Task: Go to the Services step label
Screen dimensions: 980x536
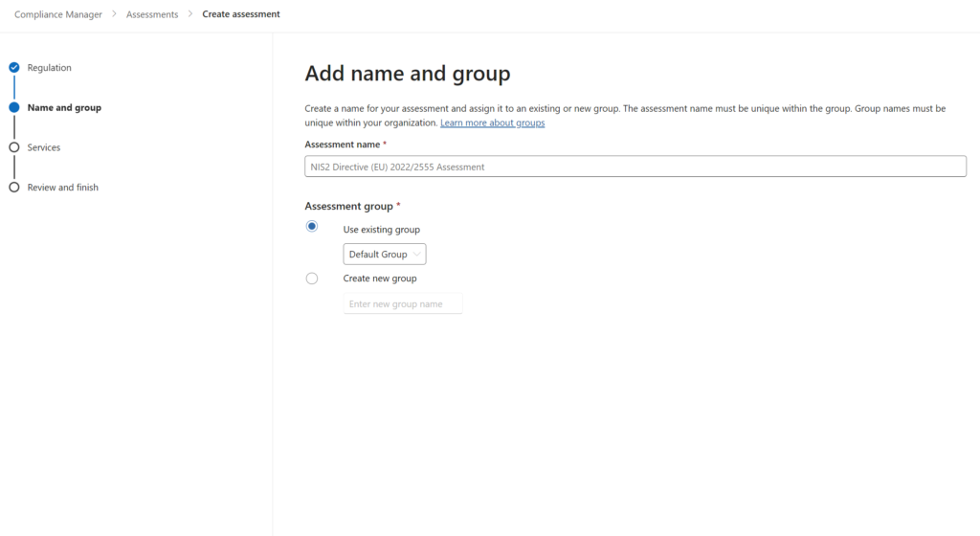Action: tap(44, 147)
